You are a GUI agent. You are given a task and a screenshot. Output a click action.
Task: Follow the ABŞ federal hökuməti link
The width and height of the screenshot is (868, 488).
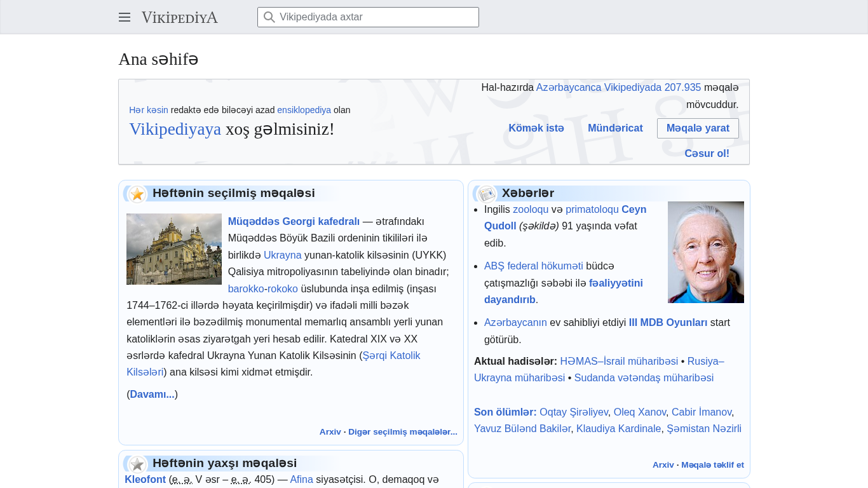(534, 266)
